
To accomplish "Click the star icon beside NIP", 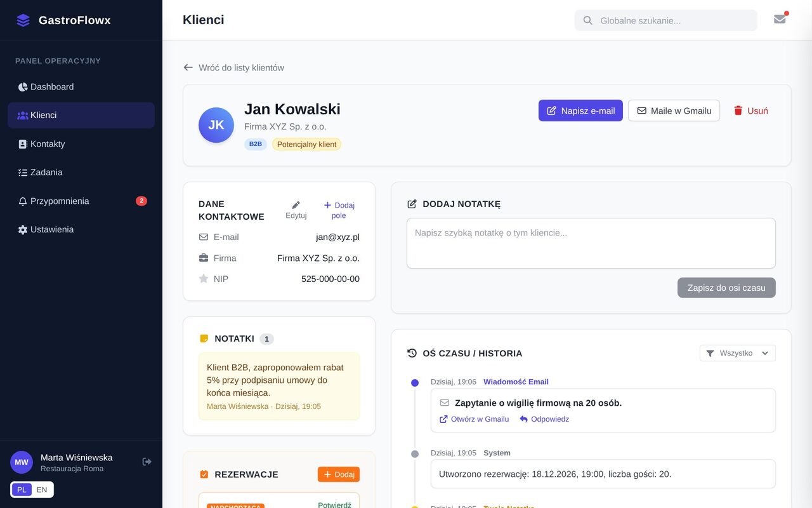I will 204,279.
